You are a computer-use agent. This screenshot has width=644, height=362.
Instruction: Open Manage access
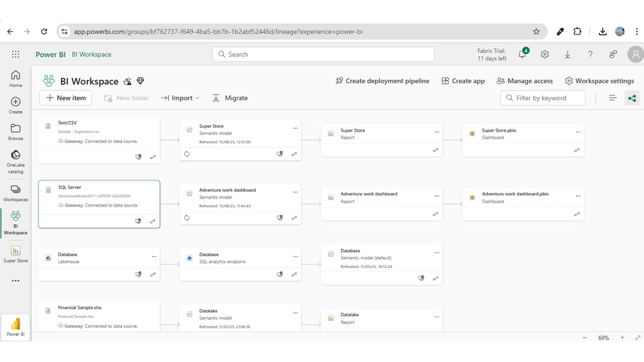tap(524, 81)
